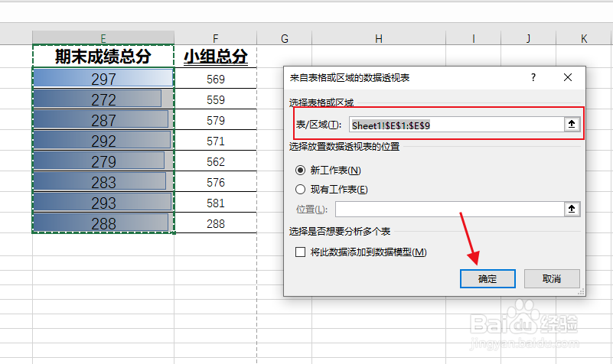
Task: Confirm with the 确定 button
Action: click(487, 278)
